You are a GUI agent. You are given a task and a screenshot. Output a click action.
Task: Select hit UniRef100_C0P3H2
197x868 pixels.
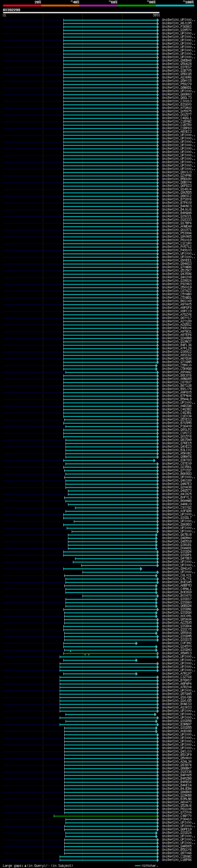[x=176, y=643]
